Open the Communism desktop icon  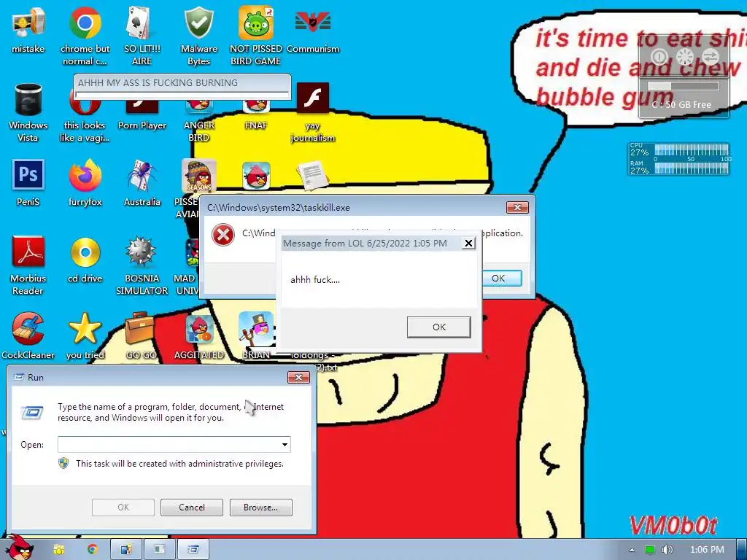click(313, 31)
